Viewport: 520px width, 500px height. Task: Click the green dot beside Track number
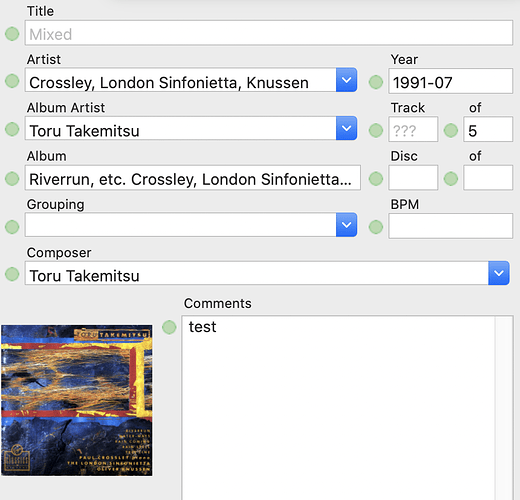click(x=376, y=130)
